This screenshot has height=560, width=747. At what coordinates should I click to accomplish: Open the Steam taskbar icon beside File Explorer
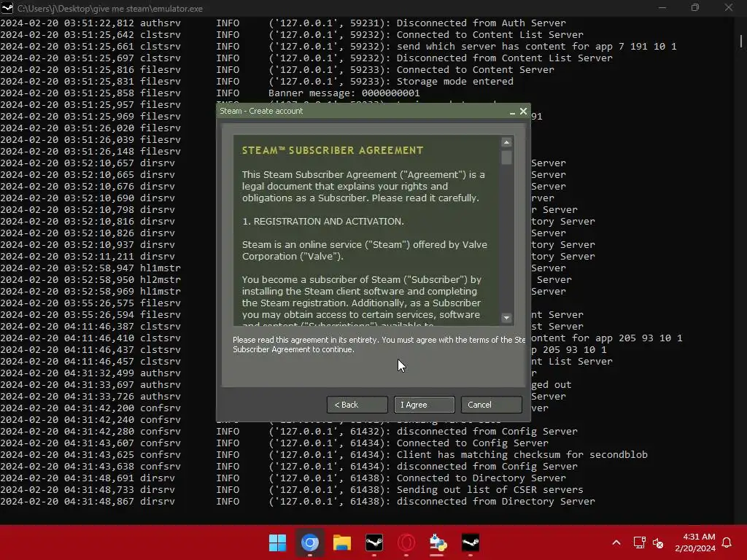(374, 542)
